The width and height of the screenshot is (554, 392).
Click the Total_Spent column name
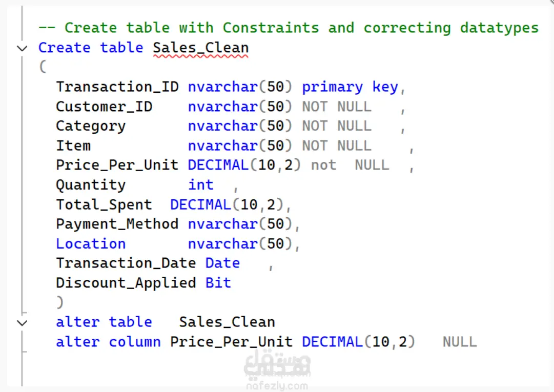(x=104, y=205)
